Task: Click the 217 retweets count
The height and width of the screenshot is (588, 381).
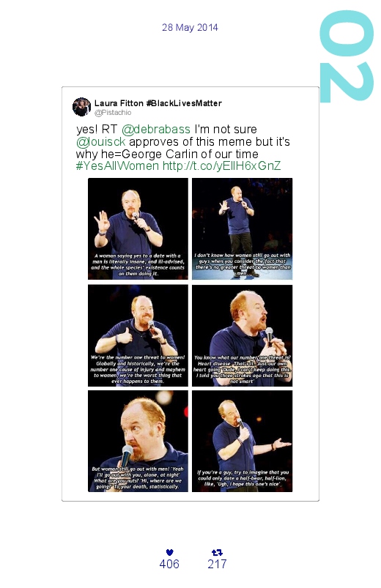Action: pyautogui.click(x=217, y=564)
